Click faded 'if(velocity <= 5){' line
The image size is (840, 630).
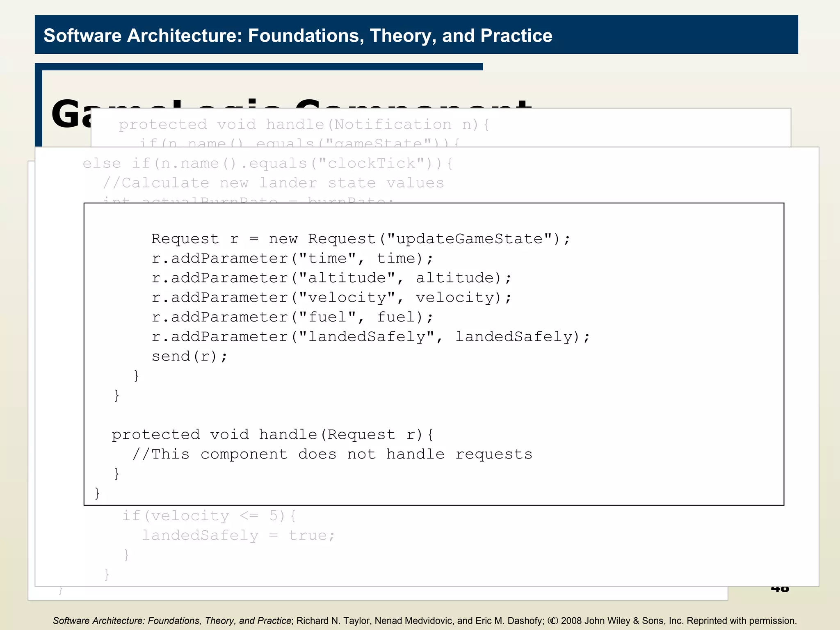[x=209, y=516]
